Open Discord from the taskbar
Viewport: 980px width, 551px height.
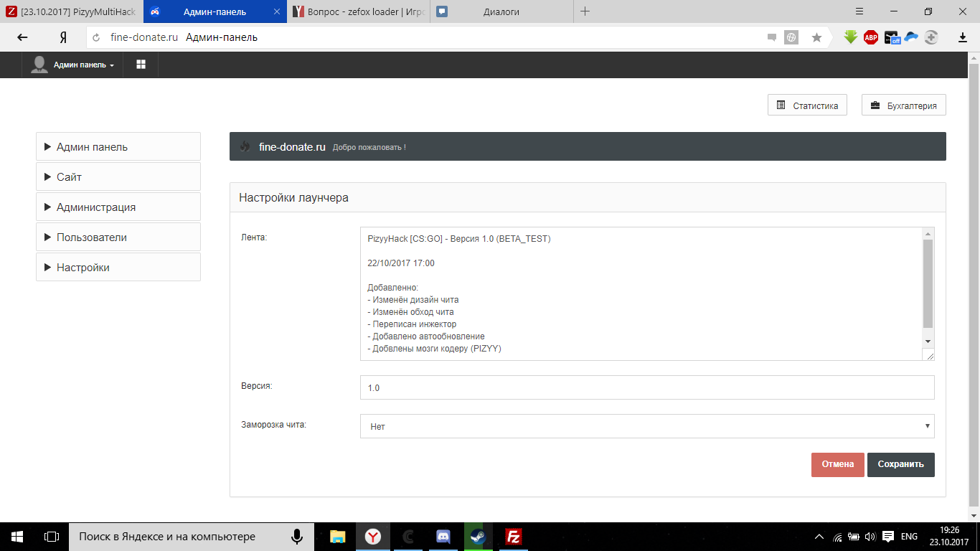tap(443, 536)
